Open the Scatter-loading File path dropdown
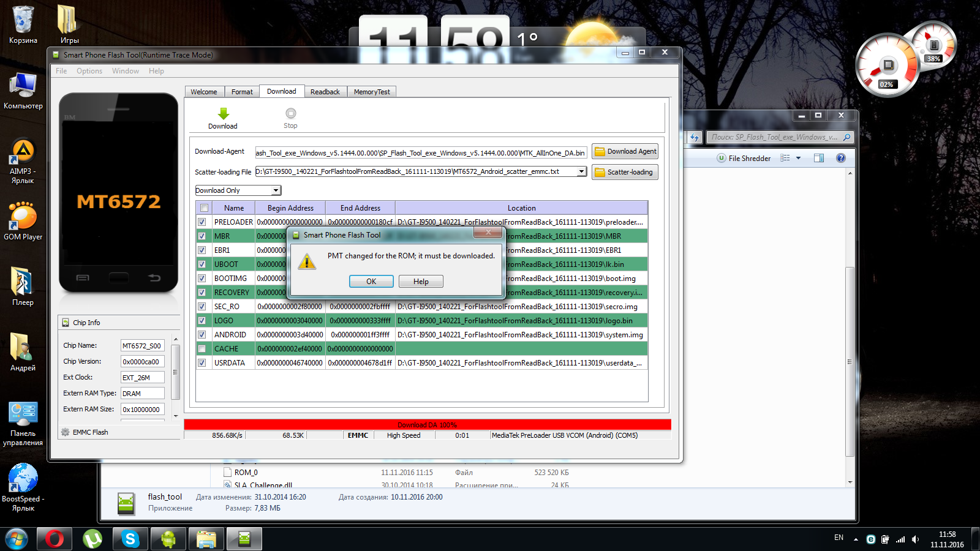 (x=581, y=172)
